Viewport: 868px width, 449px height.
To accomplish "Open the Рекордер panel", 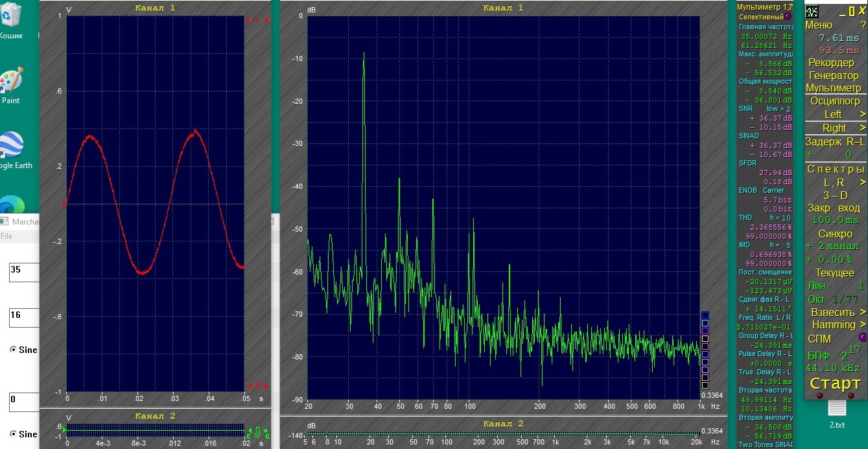I will (x=832, y=63).
